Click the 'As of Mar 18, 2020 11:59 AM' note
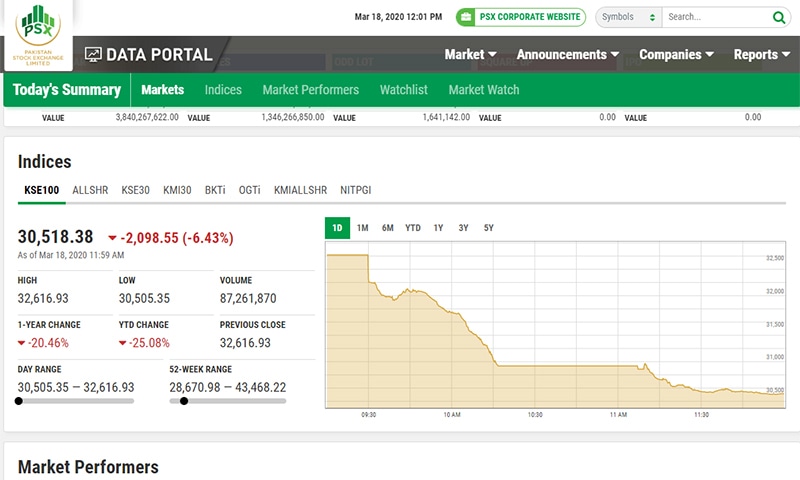This screenshot has height=480, width=800. (71, 255)
